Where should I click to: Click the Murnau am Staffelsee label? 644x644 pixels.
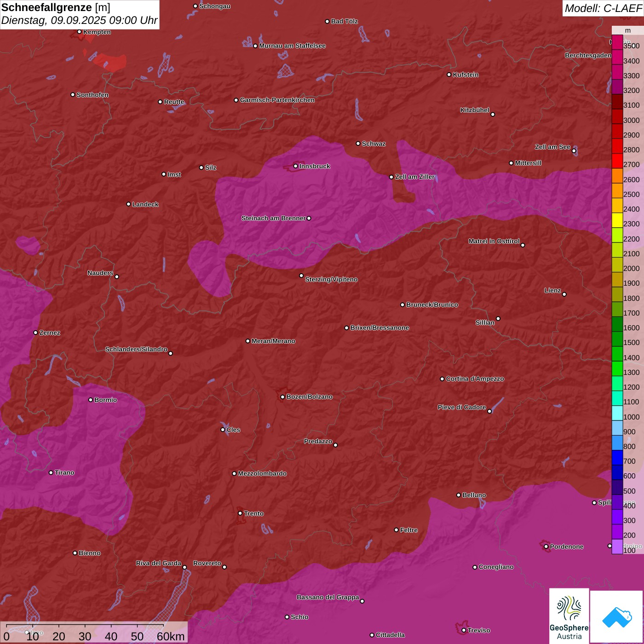pos(292,46)
